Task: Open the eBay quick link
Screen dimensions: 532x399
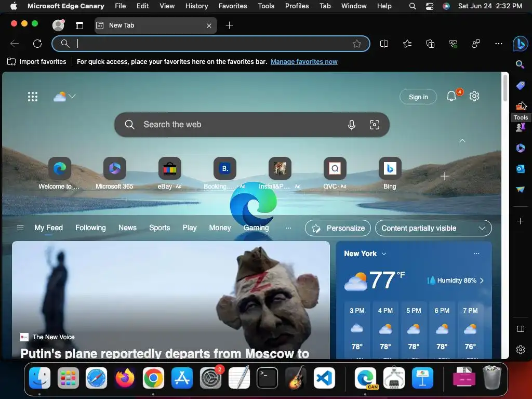Action: pos(170,173)
